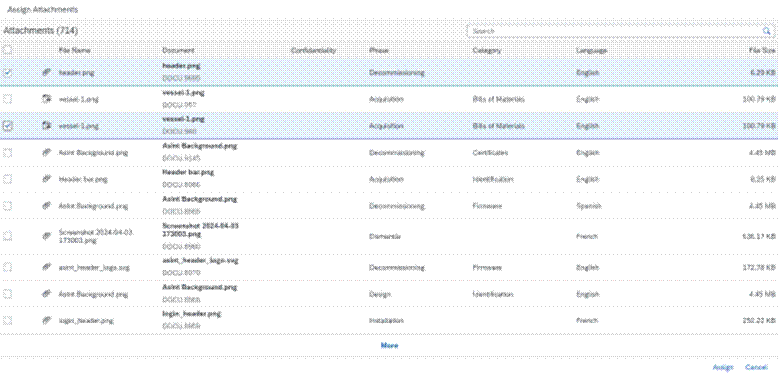Check the asint_header_logo.svg row checkbox
The height and width of the screenshot is (376, 778).
(7, 267)
